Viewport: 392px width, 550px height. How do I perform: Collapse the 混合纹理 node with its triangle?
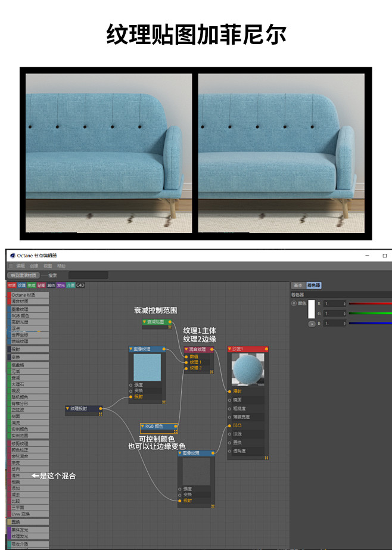pyautogui.click(x=186, y=349)
